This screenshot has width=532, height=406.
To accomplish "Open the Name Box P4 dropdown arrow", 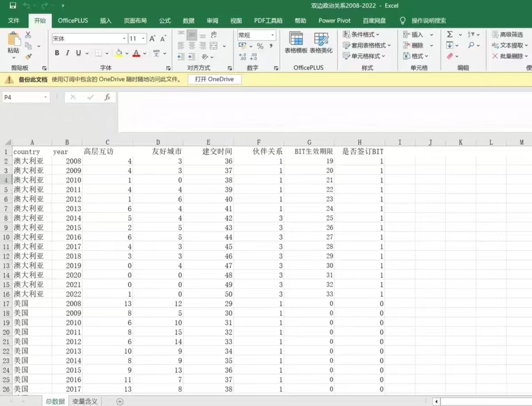I will [45, 97].
